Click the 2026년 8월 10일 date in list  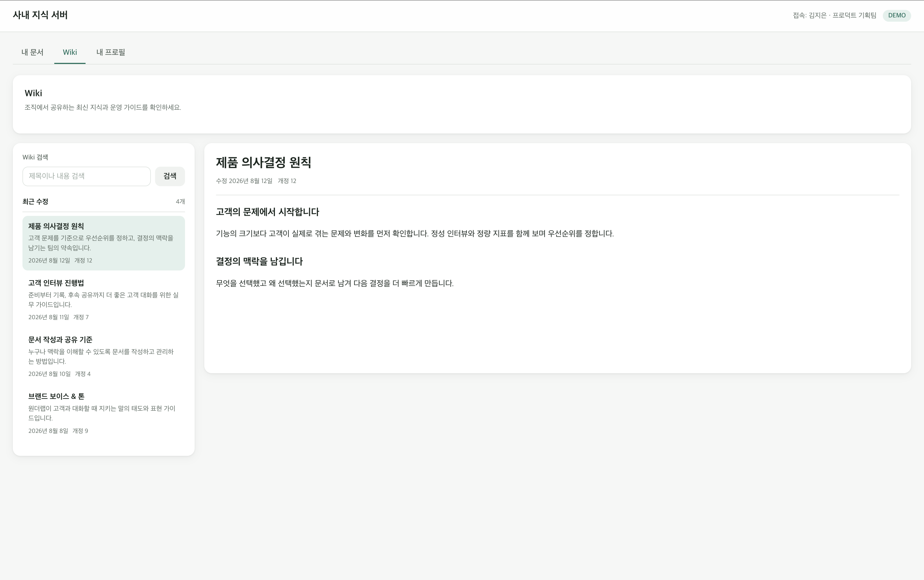pos(49,374)
